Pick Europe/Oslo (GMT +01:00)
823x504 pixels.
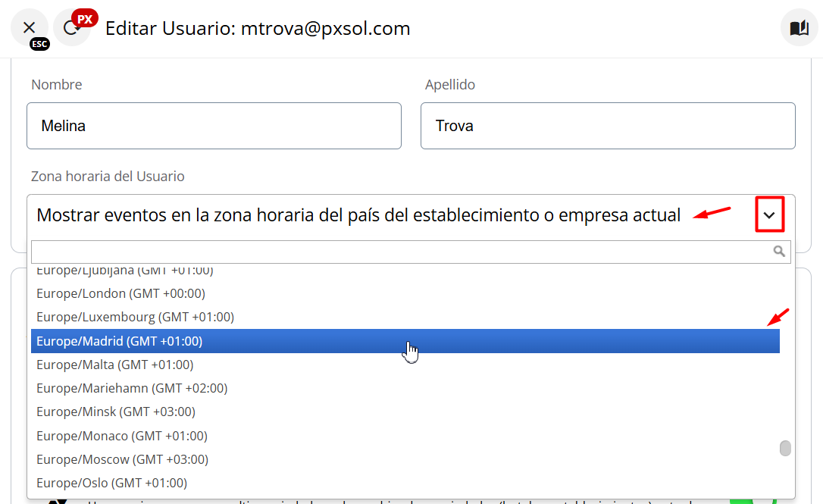[112, 483]
